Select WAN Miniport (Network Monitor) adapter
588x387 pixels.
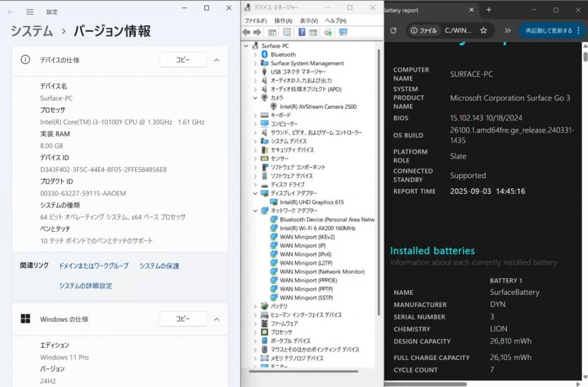[x=322, y=272]
